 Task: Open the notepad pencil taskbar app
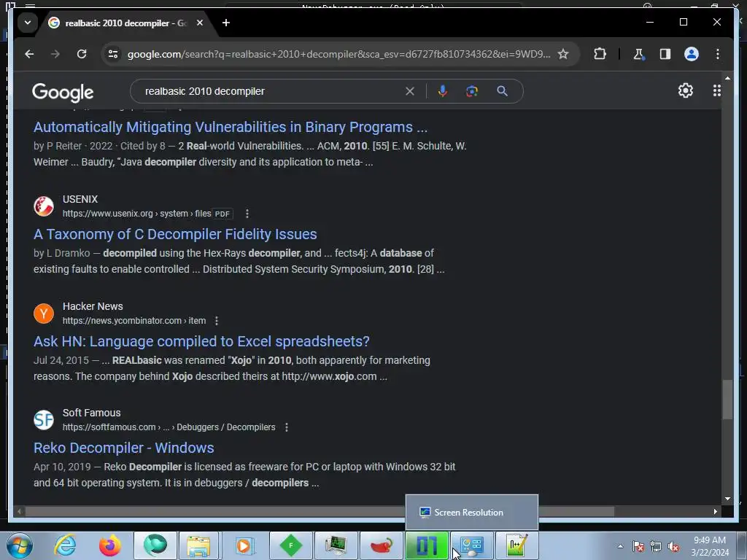(x=516, y=545)
